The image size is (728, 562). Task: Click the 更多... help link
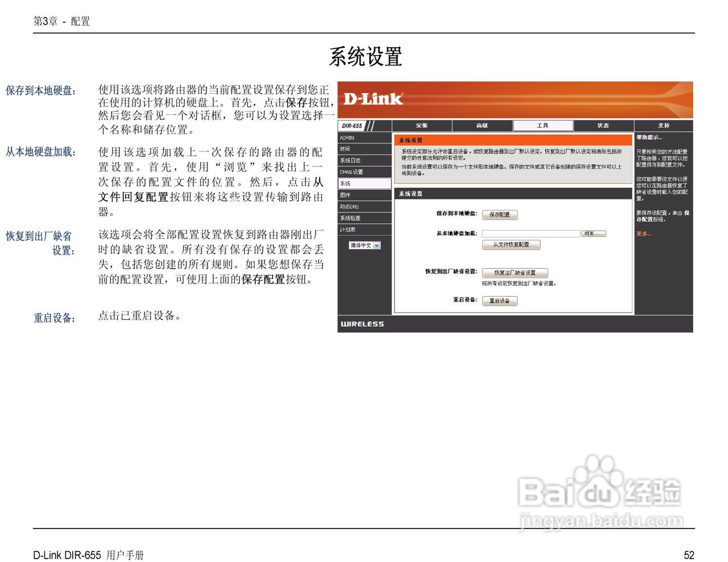(x=644, y=234)
